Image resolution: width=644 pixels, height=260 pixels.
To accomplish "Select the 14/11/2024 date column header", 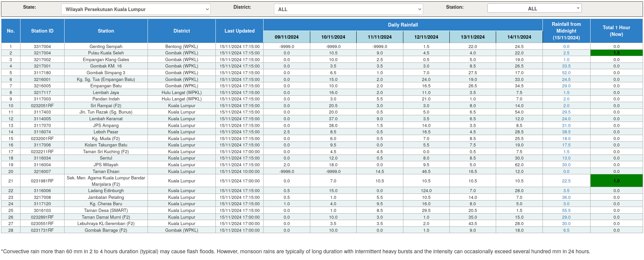I will coord(519,37).
